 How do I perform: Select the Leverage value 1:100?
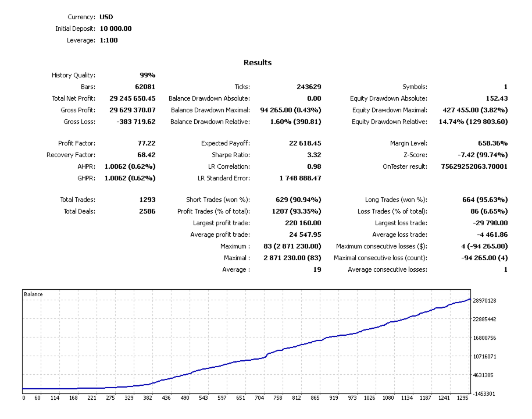pos(109,40)
